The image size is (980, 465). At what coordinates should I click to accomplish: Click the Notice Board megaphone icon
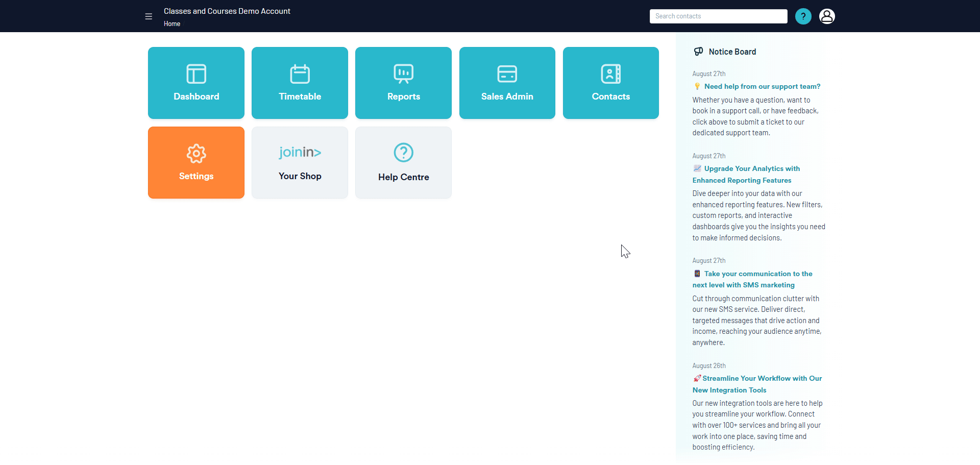click(x=698, y=52)
